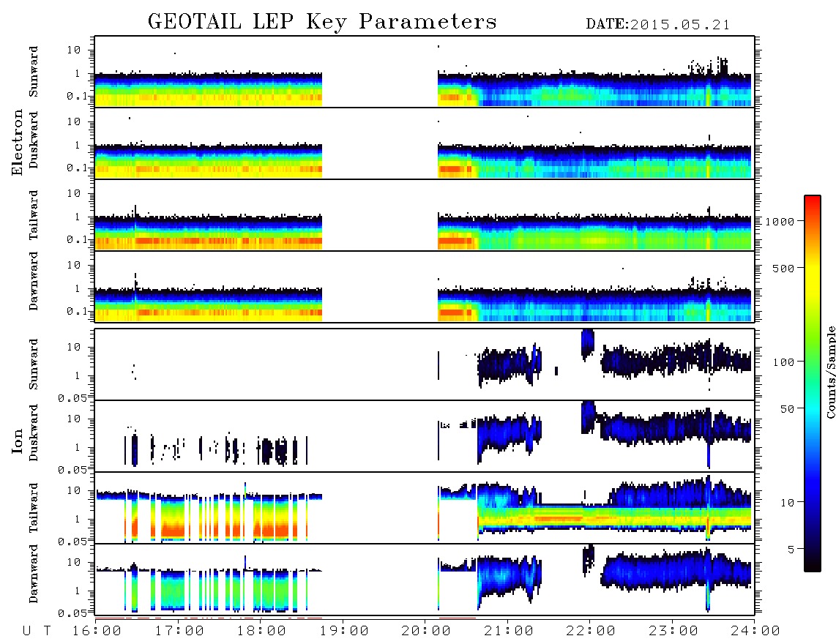Click the 18:00 time tick label
This screenshot has width=836, height=644.
point(262,632)
